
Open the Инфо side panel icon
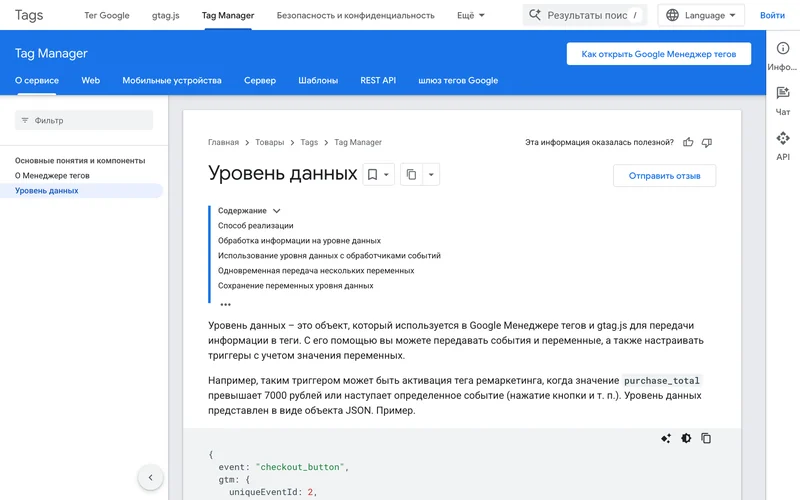pyautogui.click(x=783, y=48)
